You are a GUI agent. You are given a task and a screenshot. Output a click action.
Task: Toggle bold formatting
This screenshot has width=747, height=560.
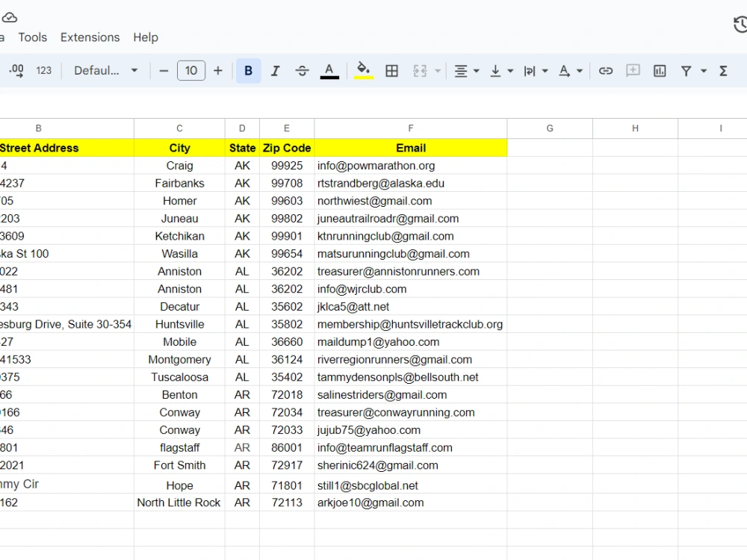pyautogui.click(x=248, y=71)
